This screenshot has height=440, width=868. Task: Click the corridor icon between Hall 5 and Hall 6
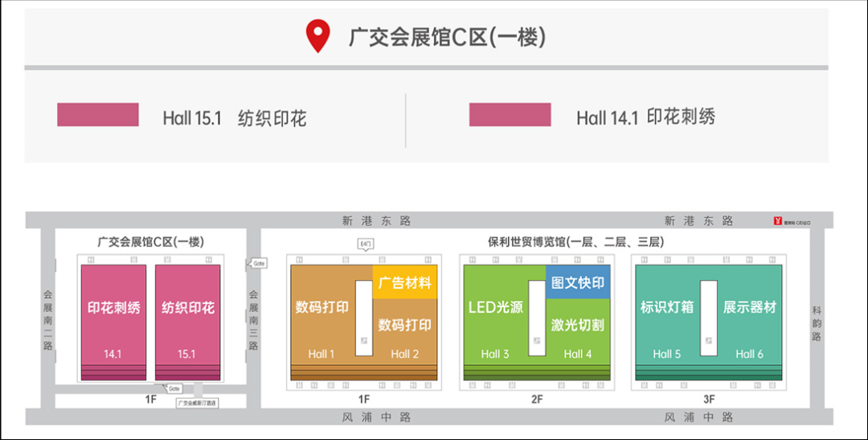click(709, 341)
